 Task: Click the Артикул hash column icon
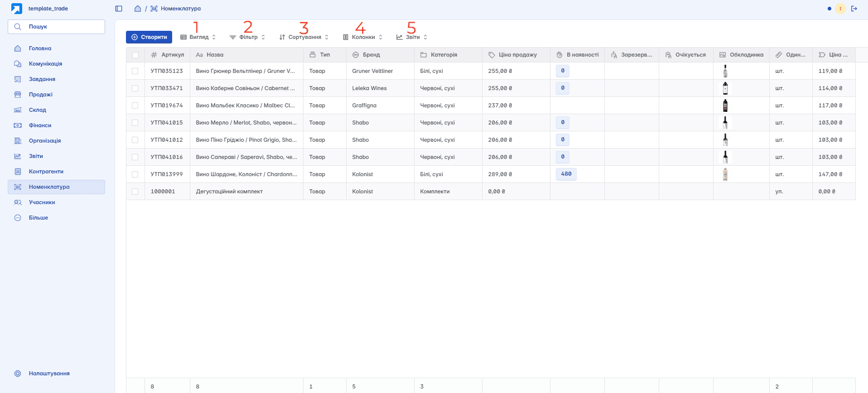click(x=154, y=55)
